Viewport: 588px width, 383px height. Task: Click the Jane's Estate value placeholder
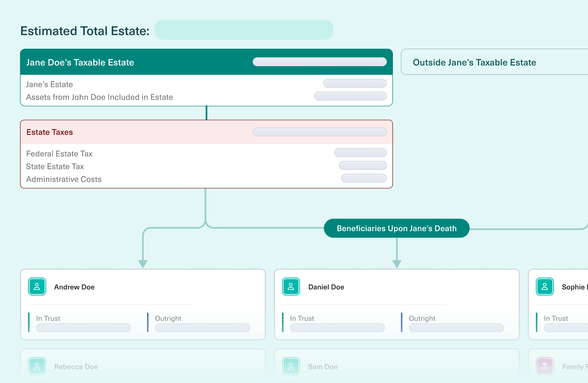click(355, 84)
